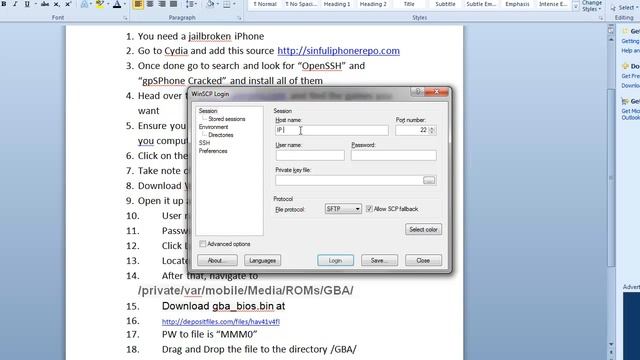
Task: Justify the paragraph text in Word
Action: pyautogui.click(x=173, y=4)
